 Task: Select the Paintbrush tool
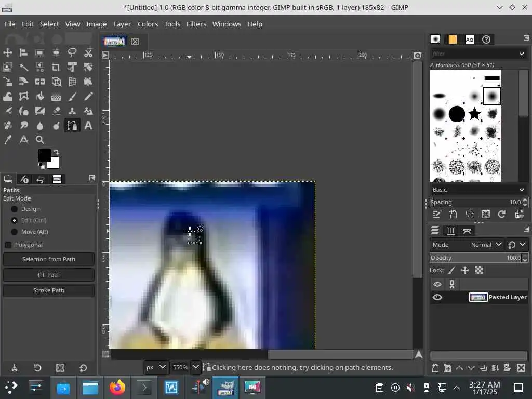point(72,96)
